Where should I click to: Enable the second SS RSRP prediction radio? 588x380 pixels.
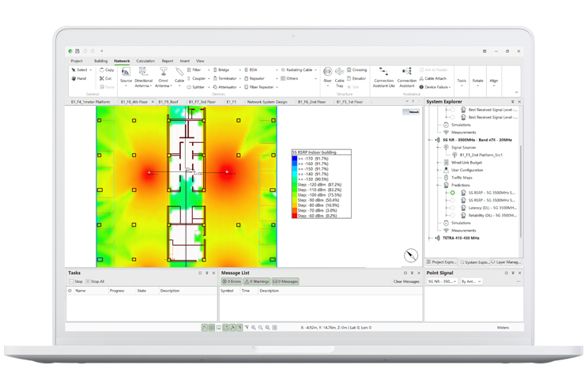coord(453,200)
